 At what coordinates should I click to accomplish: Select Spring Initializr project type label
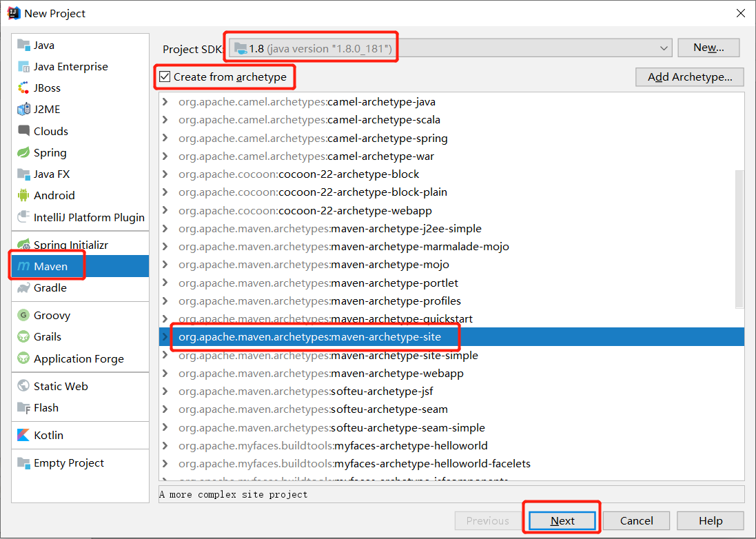[71, 245]
